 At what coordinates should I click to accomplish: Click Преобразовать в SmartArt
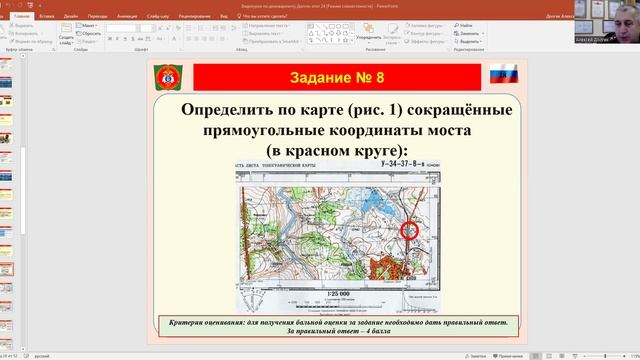271,41
